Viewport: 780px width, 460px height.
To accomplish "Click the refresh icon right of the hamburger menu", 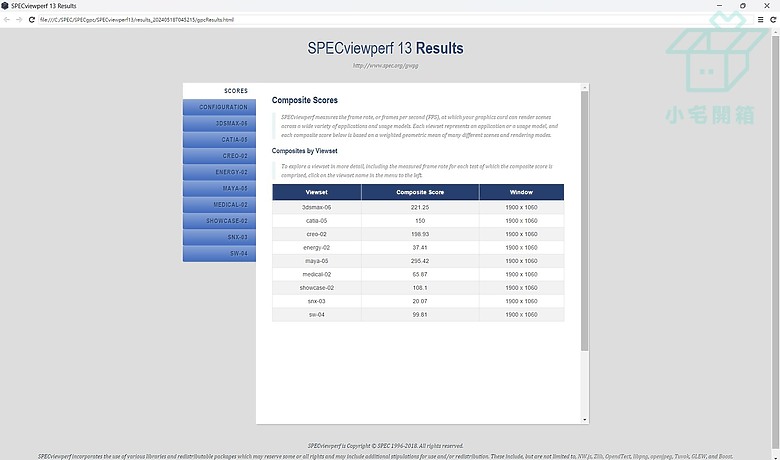I will 773,19.
